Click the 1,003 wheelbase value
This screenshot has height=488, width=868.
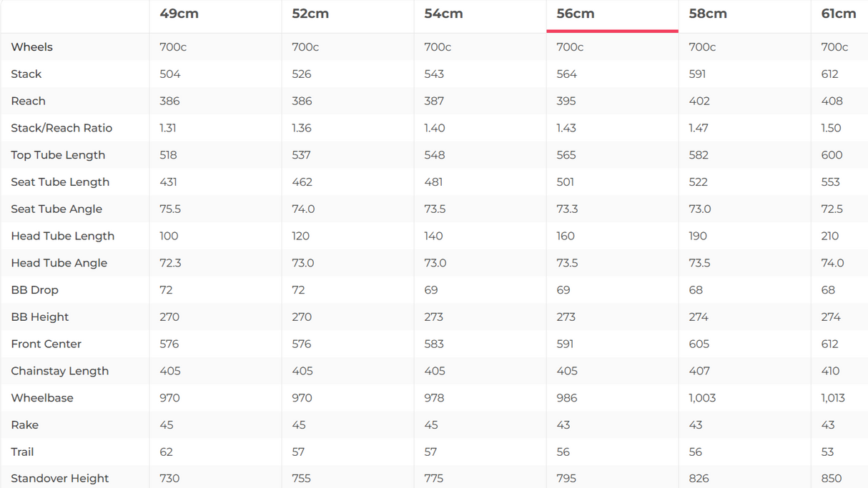pyautogui.click(x=702, y=398)
